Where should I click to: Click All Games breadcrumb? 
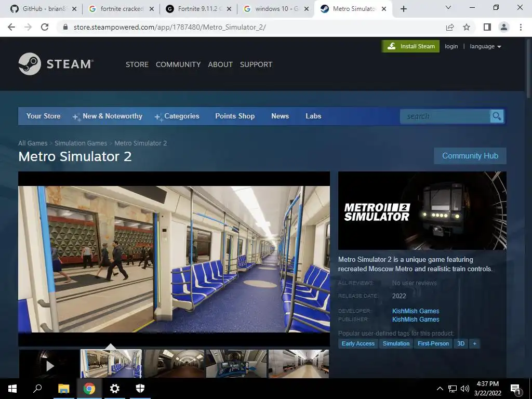point(33,143)
